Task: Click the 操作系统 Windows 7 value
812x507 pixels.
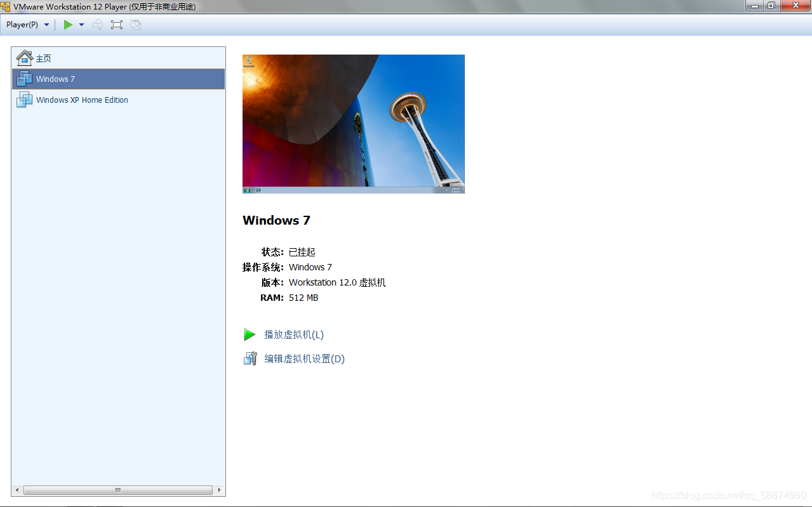Action: [310, 267]
